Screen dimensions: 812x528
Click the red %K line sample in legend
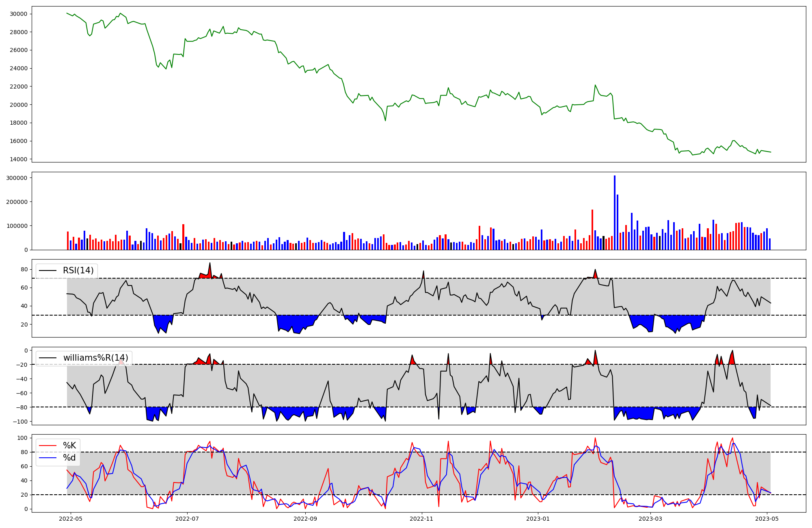click(48, 446)
